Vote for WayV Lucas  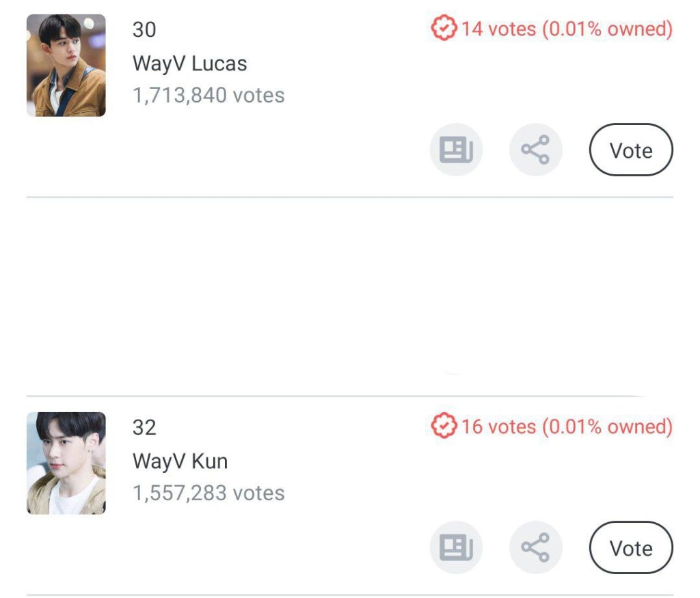630,150
